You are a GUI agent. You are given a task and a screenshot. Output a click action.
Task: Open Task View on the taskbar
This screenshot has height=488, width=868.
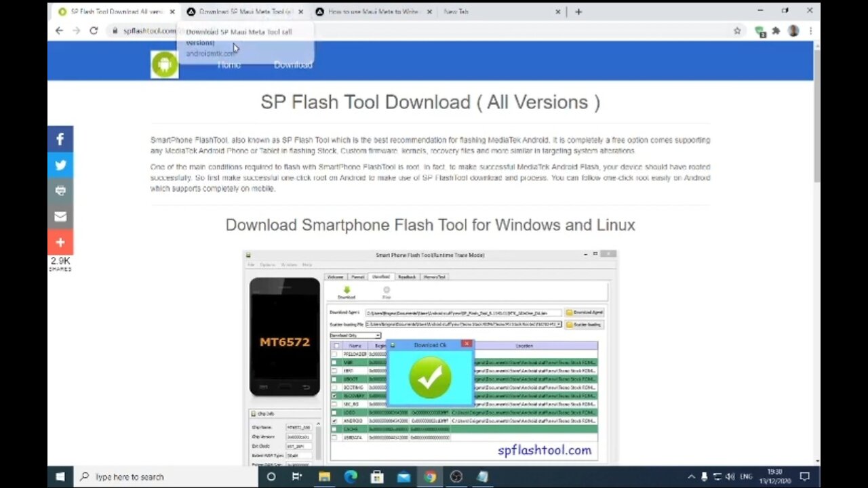pos(296,476)
